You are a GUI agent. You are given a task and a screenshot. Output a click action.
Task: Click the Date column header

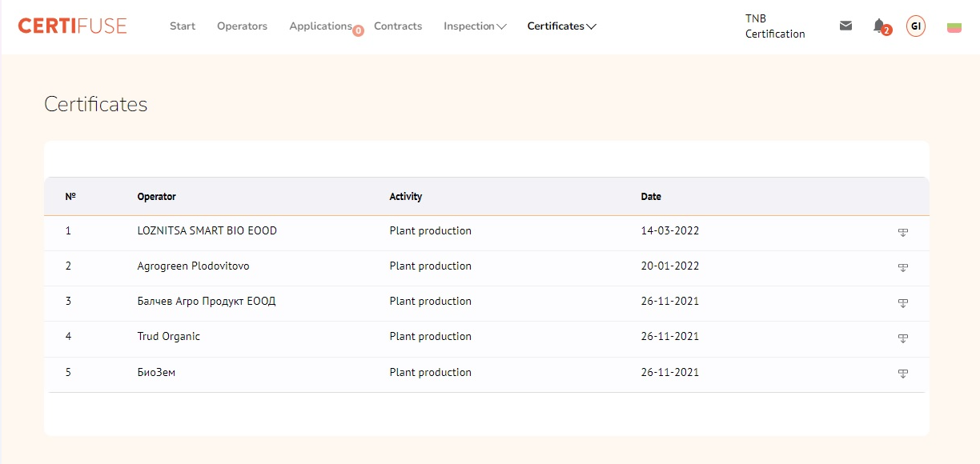(651, 197)
